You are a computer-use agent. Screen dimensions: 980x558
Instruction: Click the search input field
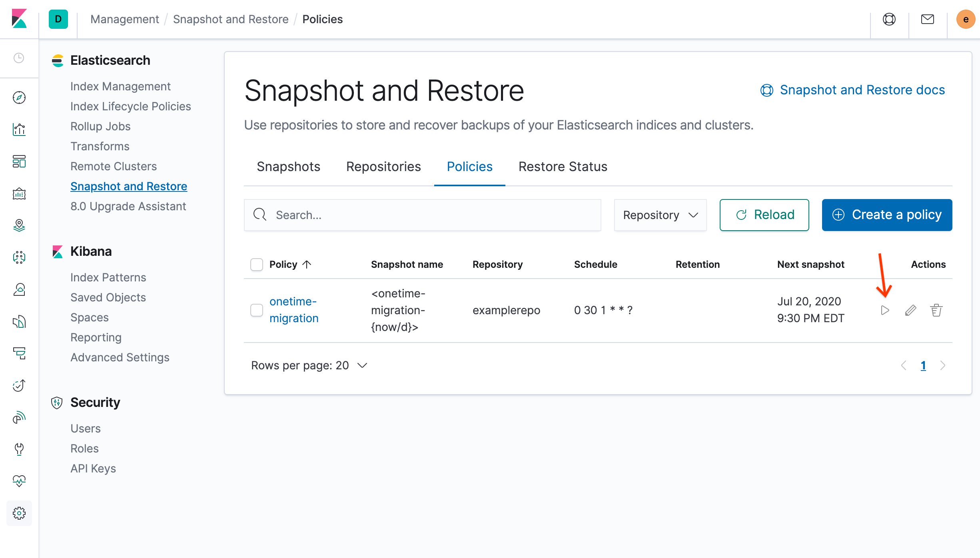pyautogui.click(x=423, y=215)
